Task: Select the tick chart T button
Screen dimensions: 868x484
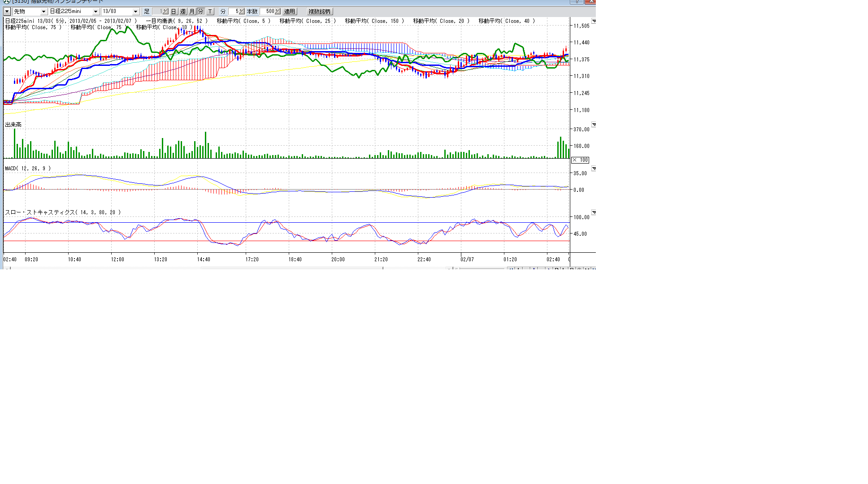Action: 210,12
